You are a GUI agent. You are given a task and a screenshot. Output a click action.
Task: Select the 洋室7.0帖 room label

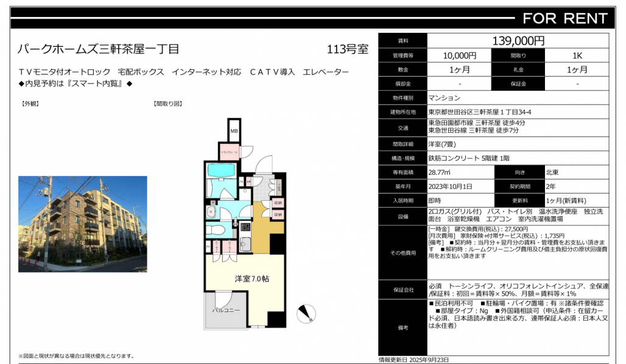(252, 278)
